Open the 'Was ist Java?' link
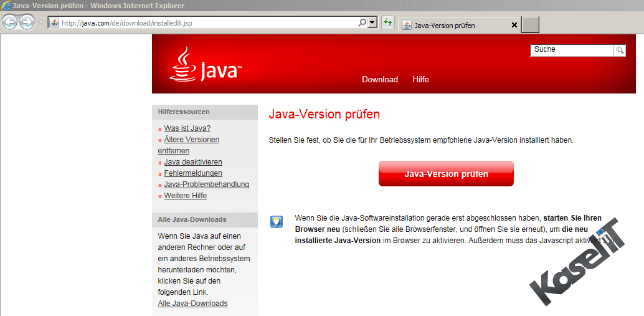The height and width of the screenshot is (316, 644). [187, 128]
